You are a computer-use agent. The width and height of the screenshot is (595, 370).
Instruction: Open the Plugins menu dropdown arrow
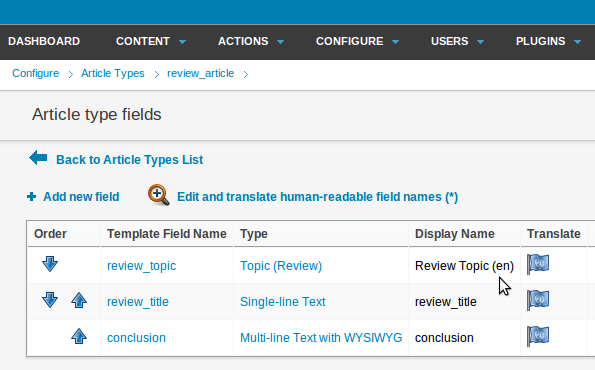578,42
